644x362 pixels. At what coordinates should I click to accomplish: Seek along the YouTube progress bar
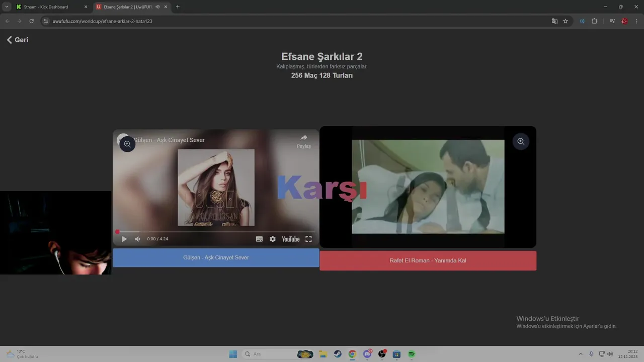pyautogui.click(x=216, y=232)
